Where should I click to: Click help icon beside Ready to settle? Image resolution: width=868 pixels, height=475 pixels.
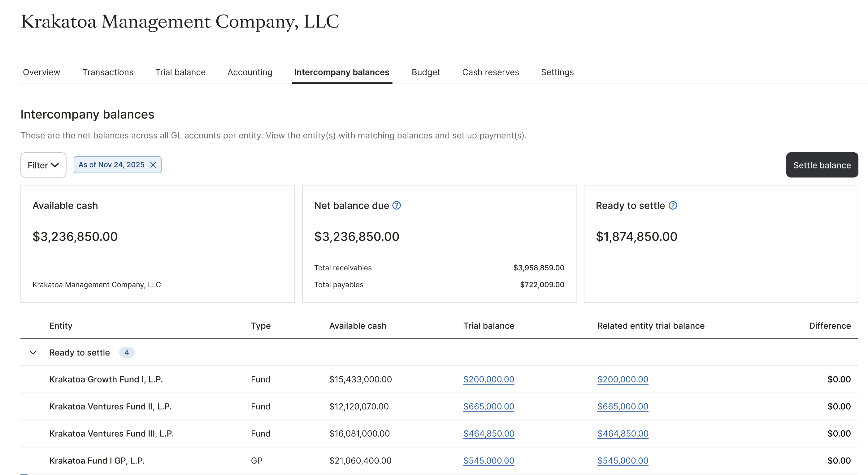(673, 205)
